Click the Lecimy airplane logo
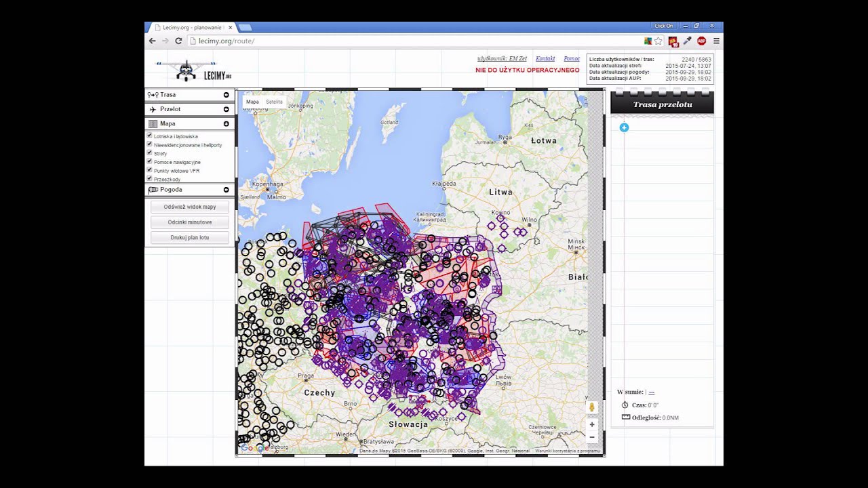The width and height of the screenshot is (868, 488). pos(194,70)
